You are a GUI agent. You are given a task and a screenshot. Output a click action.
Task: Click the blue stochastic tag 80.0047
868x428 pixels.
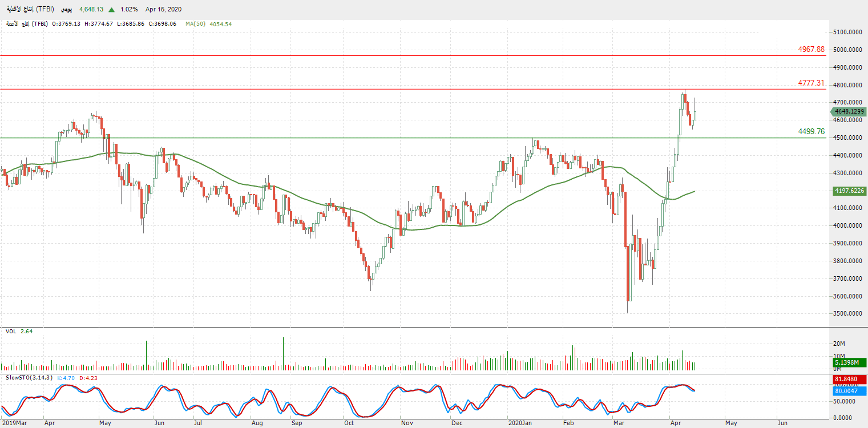849,391
